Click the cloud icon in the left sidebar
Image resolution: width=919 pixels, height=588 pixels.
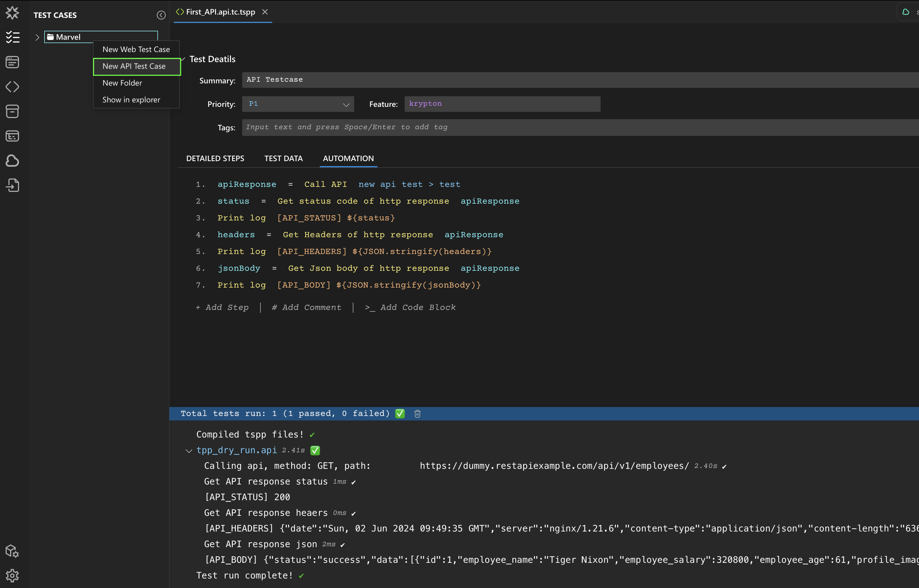[13, 161]
